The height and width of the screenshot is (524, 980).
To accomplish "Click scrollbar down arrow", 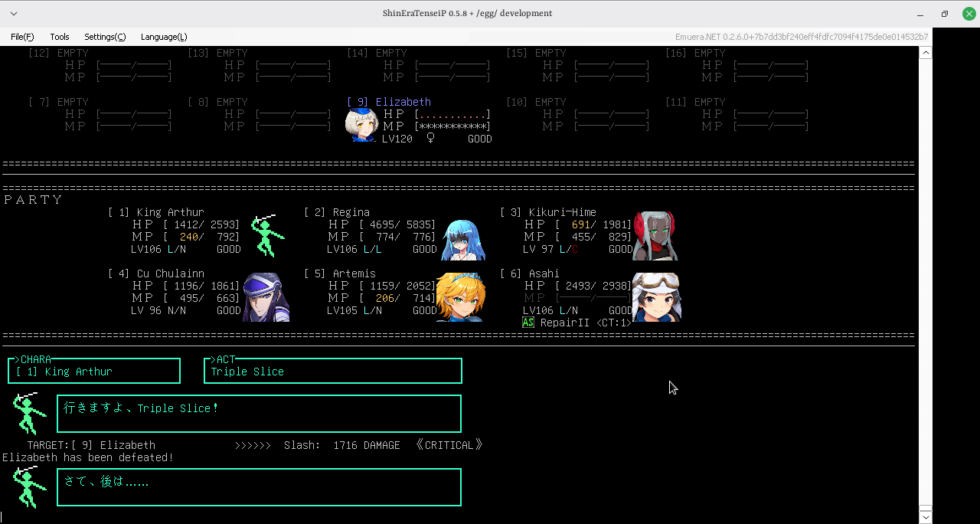I will pyautogui.click(x=926, y=516).
